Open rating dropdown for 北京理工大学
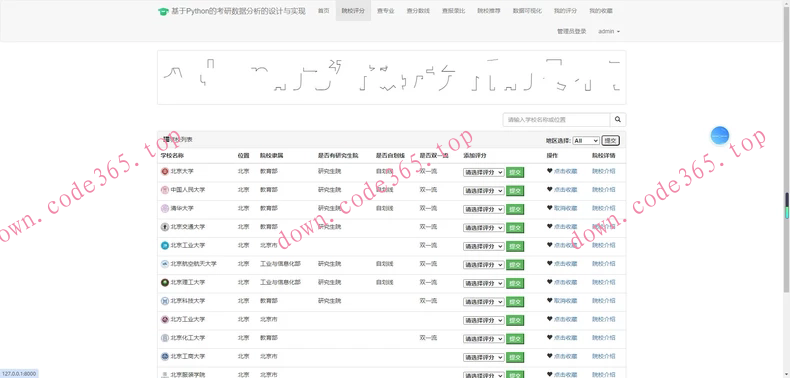 [484, 283]
